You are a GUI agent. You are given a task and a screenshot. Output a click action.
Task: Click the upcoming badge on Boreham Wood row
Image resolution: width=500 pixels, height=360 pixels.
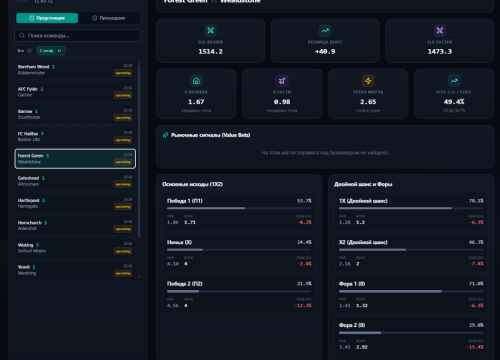coord(123,73)
